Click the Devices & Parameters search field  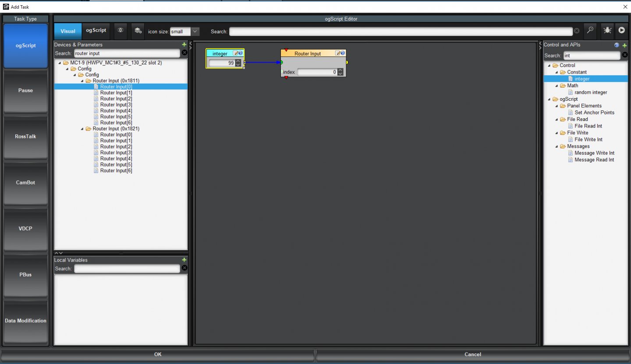click(127, 53)
